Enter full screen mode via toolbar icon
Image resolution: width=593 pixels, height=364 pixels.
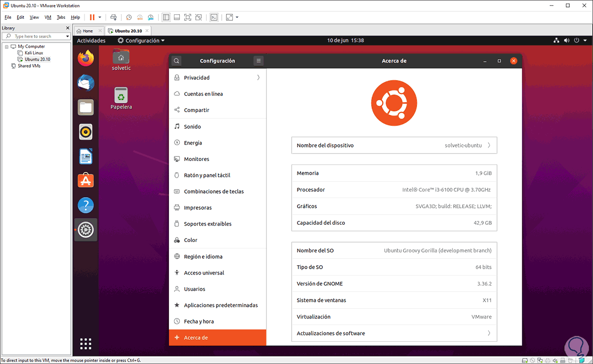pyautogui.click(x=188, y=17)
